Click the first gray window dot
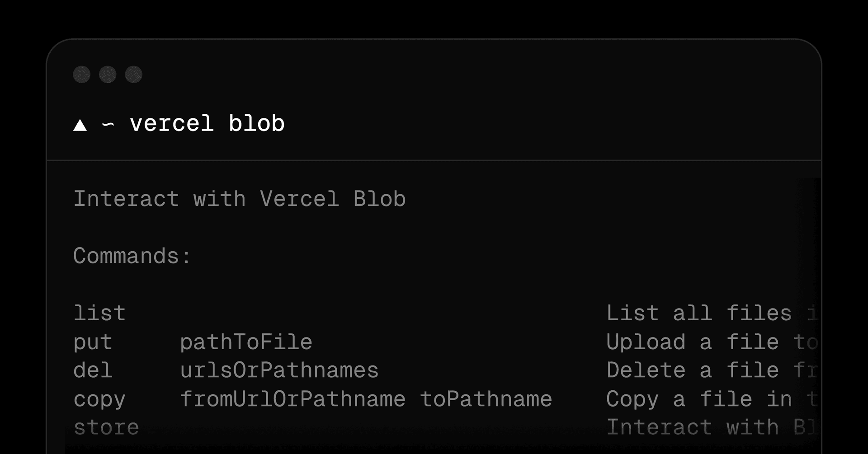The width and height of the screenshot is (868, 454). pos(82,75)
